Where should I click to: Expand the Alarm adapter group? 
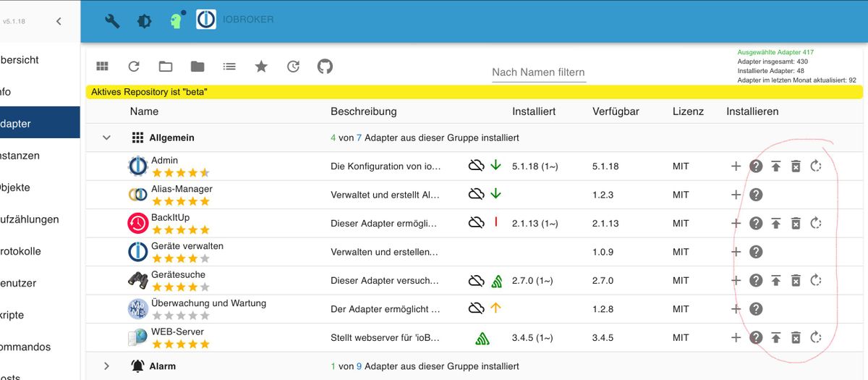tap(106, 366)
